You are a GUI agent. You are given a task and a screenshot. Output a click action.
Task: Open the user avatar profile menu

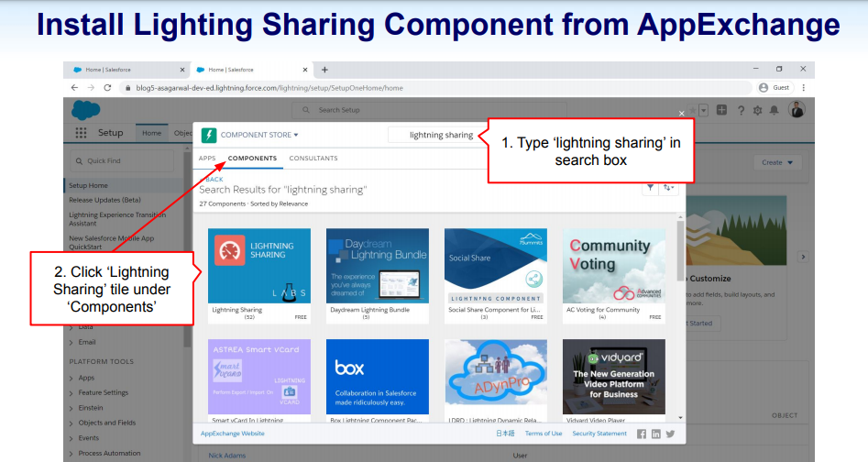point(797,110)
